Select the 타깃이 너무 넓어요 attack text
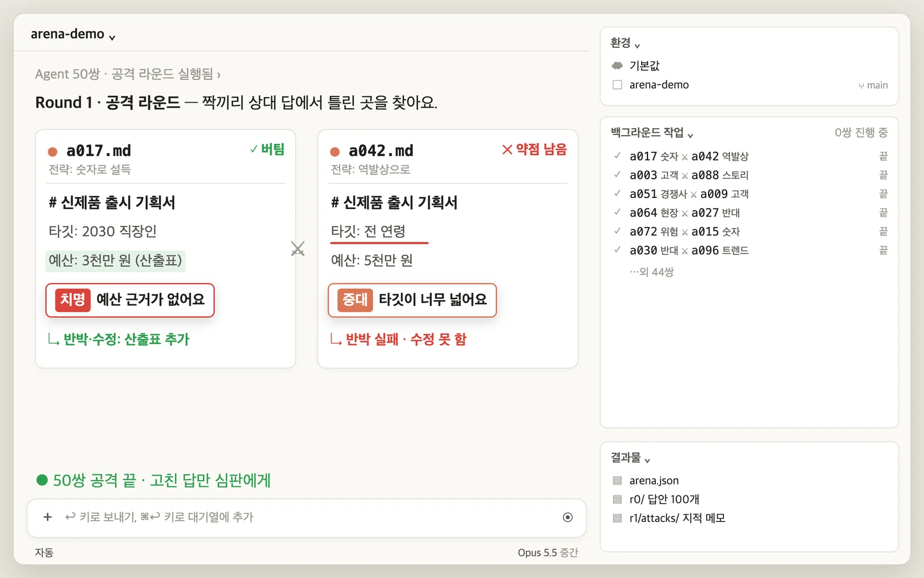The image size is (924, 578). click(433, 300)
